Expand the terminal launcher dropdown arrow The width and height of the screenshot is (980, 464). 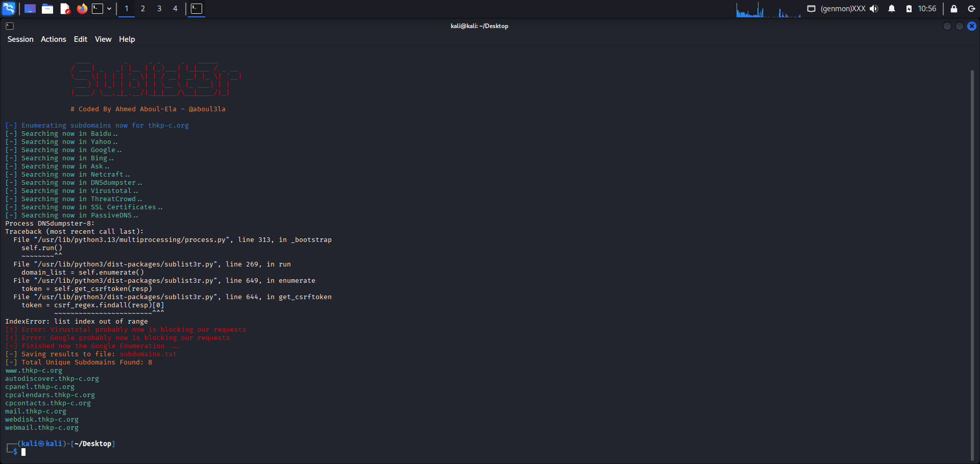coord(109,9)
